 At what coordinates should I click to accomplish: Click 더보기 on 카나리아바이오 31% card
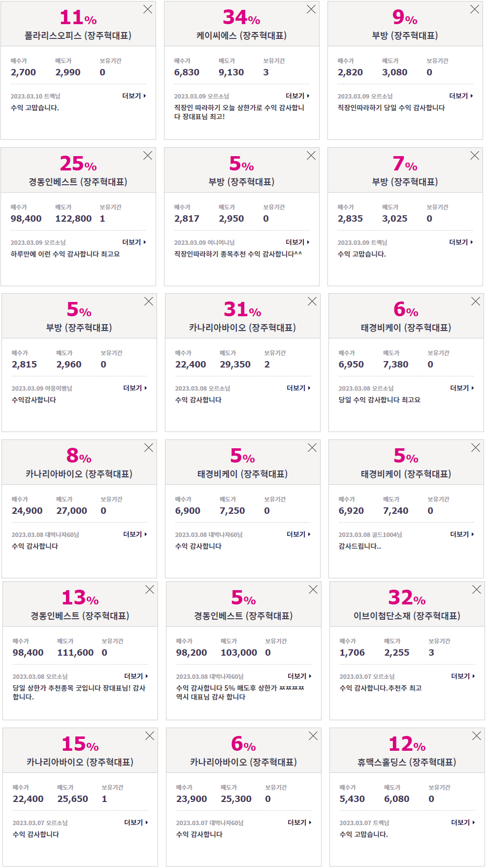click(x=298, y=388)
